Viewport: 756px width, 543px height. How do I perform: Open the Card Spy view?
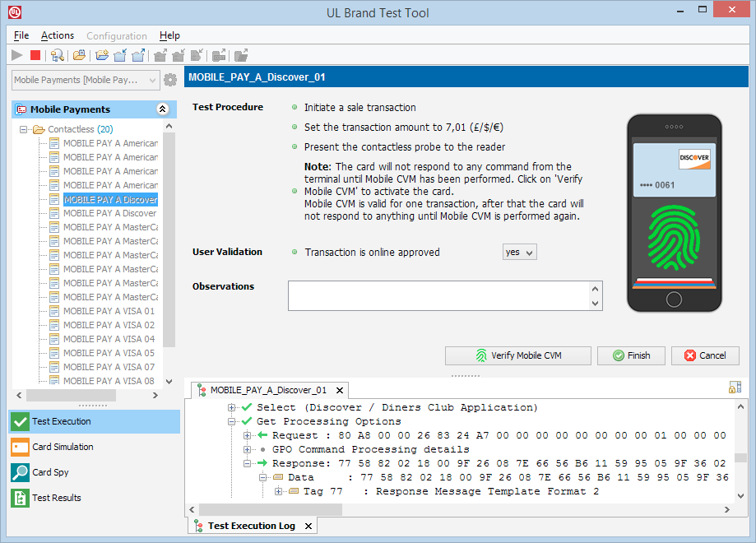pos(95,472)
